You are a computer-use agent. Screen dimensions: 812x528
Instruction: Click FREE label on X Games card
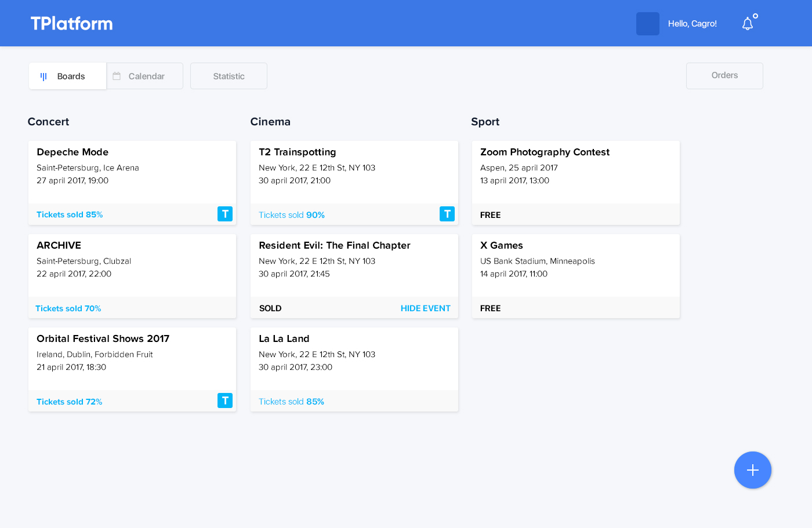(x=491, y=308)
